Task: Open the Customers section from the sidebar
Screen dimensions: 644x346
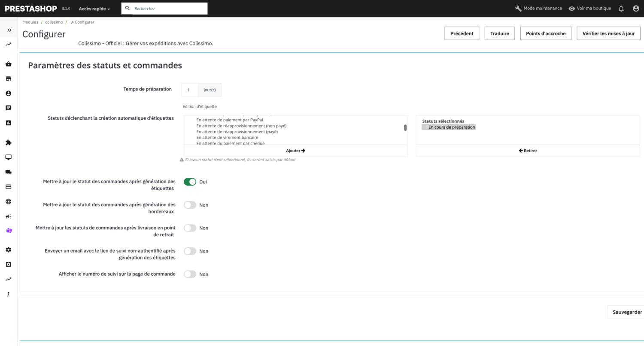Action: point(8,93)
